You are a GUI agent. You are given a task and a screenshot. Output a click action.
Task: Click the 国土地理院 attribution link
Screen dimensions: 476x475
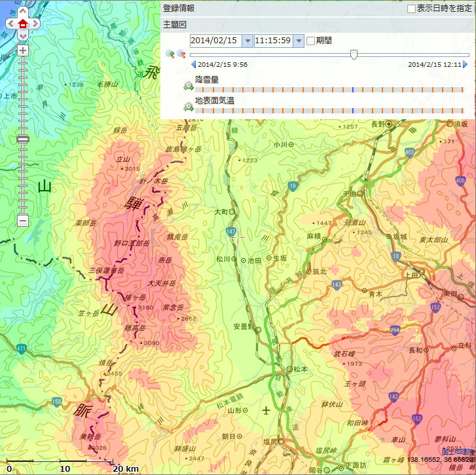[458, 452]
